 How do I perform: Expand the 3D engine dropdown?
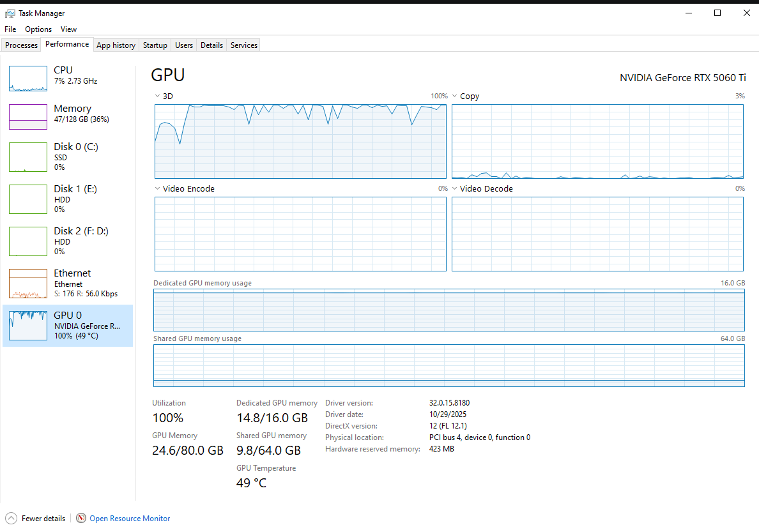coord(158,96)
